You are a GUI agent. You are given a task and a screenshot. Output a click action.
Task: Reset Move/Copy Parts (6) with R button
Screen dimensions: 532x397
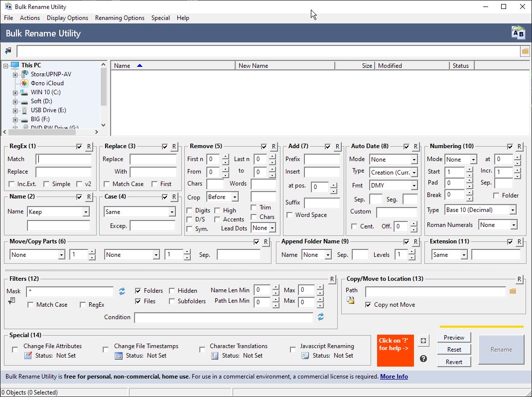pos(266,242)
